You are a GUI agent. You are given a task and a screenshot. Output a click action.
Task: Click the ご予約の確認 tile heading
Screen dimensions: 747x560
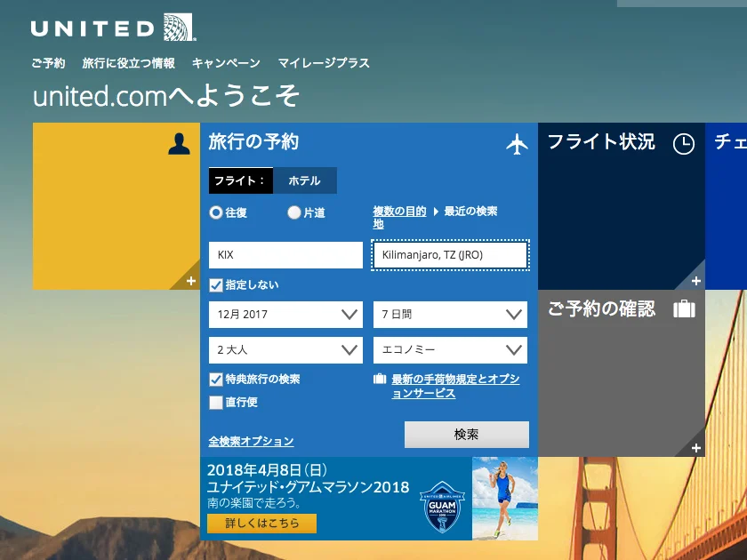tap(601, 308)
